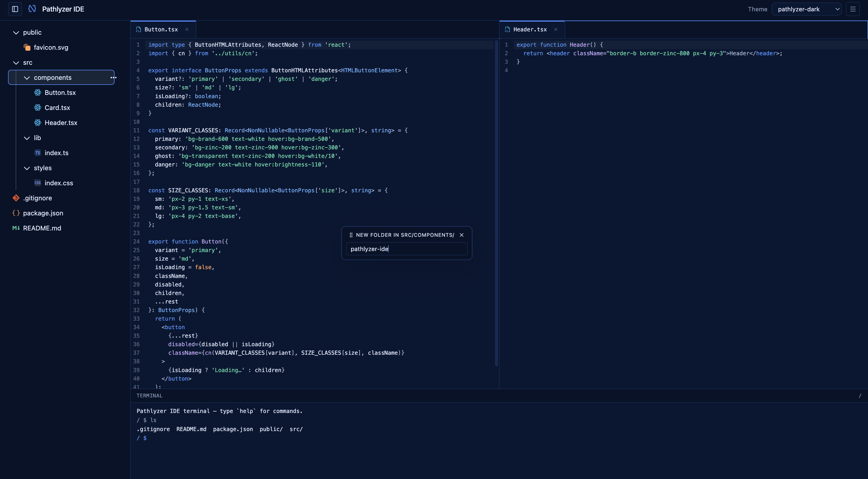Click 'SIZE_CLASSES' constant on line 18

click(188, 190)
